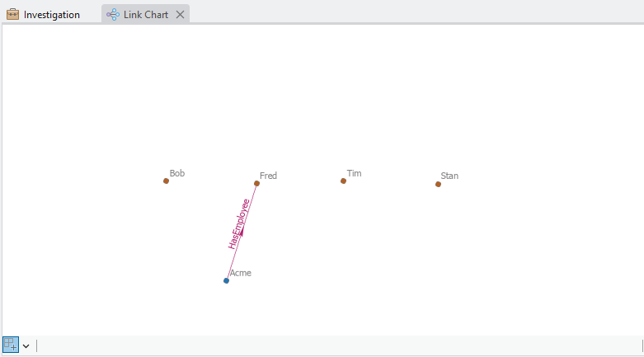Screen dimensions: 644x357
Task: Toggle the grid snapping button in status bar
Action: tap(10, 345)
